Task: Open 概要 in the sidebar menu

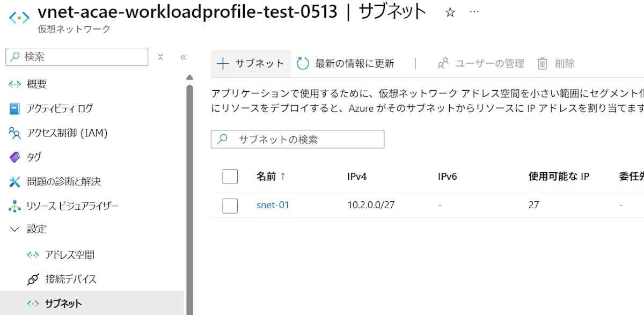Action: pyautogui.click(x=36, y=84)
